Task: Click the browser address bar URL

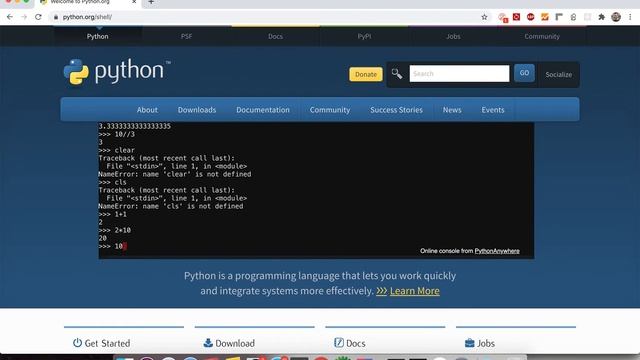Action: tap(87, 17)
